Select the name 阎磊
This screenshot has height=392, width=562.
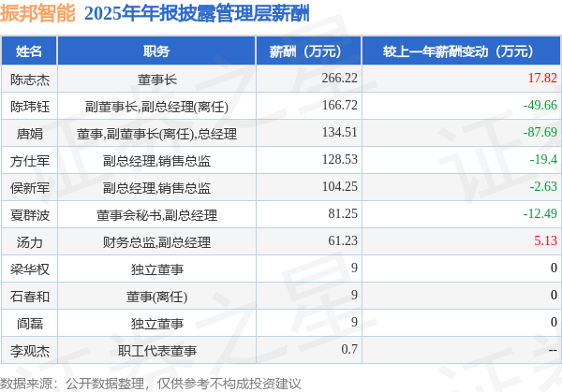pos(29,324)
